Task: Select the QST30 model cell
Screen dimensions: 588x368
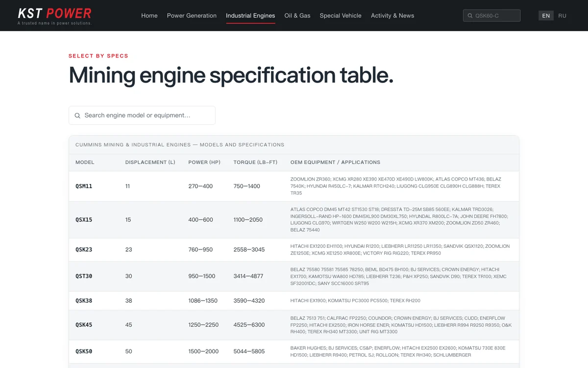Action: pos(84,276)
